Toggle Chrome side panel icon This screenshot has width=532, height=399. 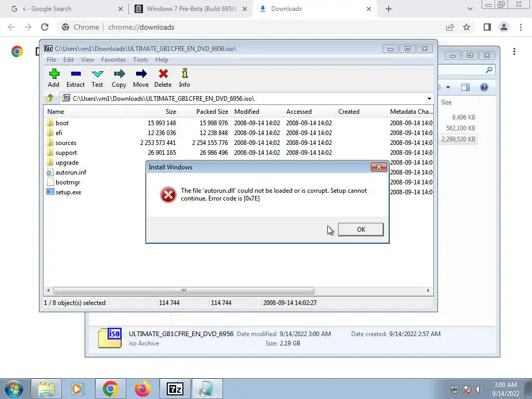487,27
